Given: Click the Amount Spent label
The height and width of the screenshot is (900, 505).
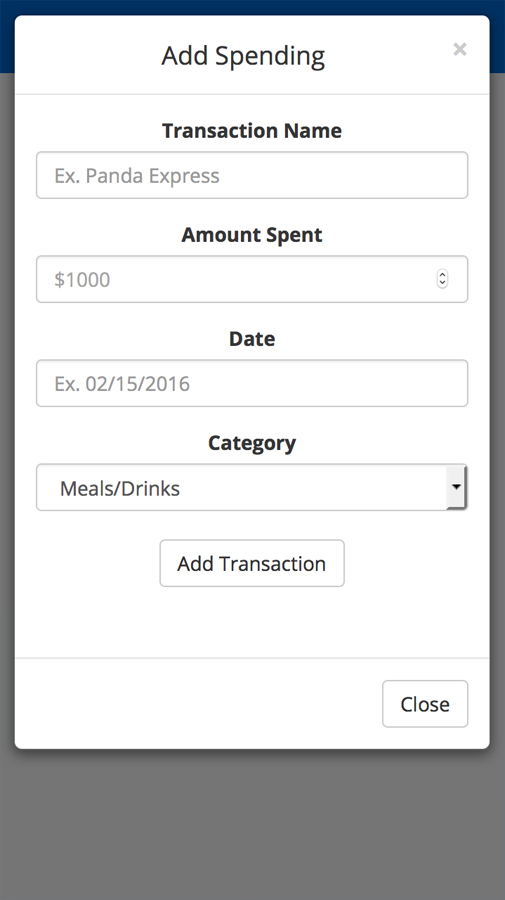Looking at the screenshot, I should (252, 235).
